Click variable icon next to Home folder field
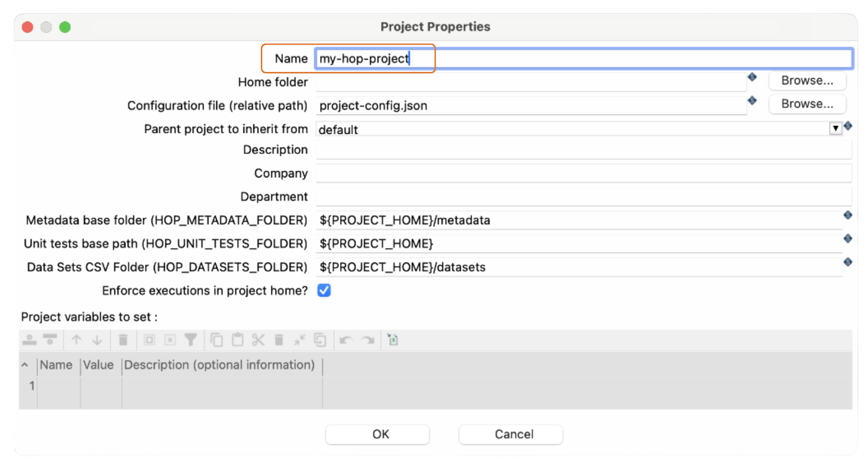This screenshot has height=463, width=868. pyautogui.click(x=752, y=77)
